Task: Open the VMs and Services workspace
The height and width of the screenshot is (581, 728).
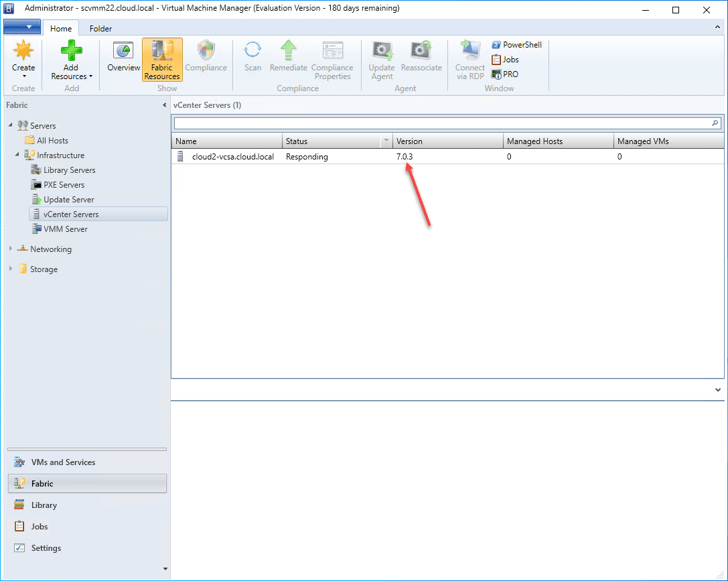Action: point(87,462)
